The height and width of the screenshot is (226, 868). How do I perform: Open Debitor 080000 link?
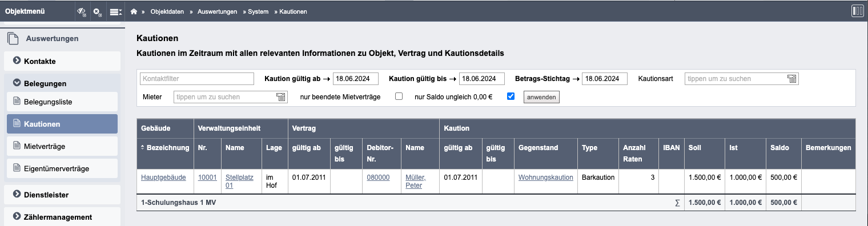378,177
